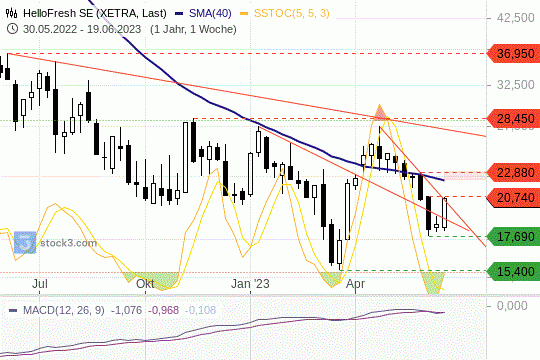Click the 32,500 axis value
The height and width of the screenshot is (360, 540).
click(x=515, y=85)
